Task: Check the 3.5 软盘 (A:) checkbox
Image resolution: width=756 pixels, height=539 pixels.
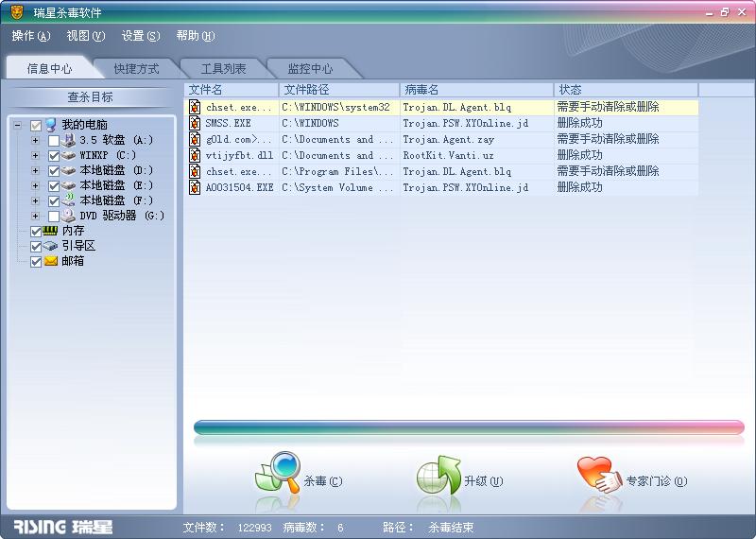Action: 54,141
